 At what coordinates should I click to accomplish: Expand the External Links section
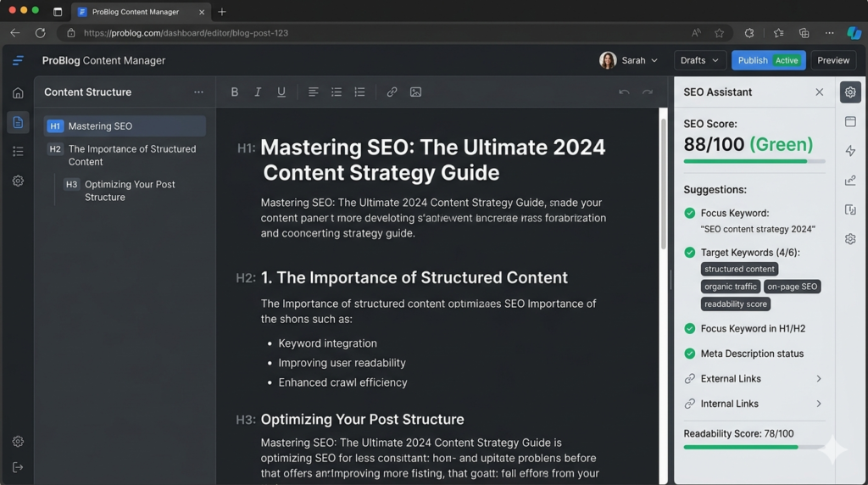tap(753, 379)
